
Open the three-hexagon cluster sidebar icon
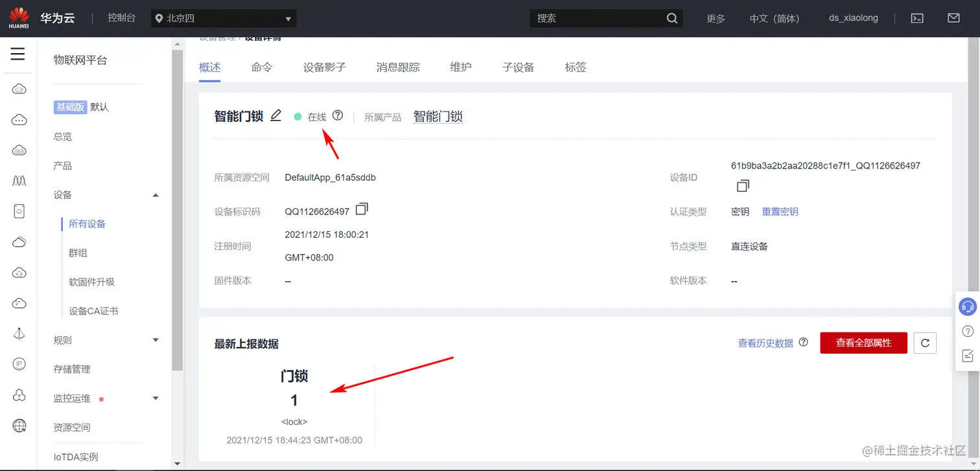pos(19,395)
